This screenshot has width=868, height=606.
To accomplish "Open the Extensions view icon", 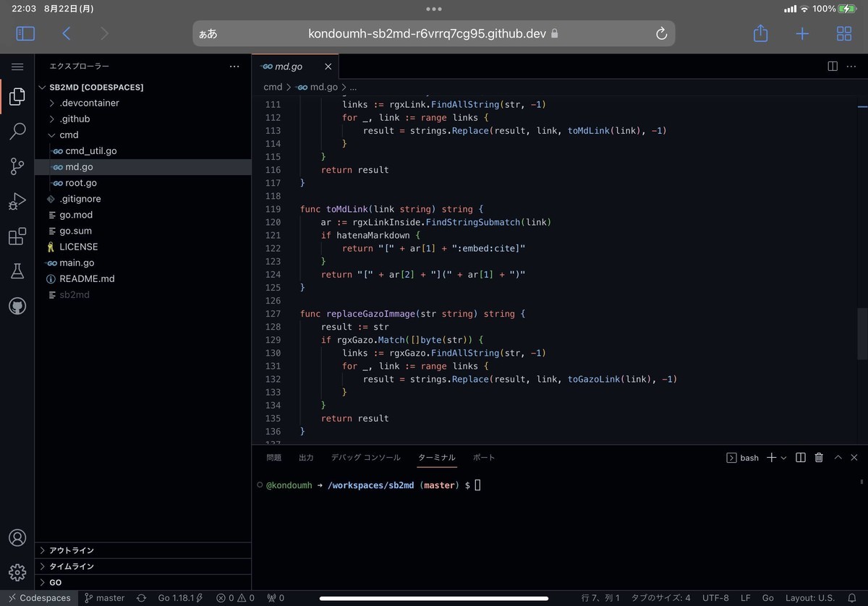I will click(17, 236).
